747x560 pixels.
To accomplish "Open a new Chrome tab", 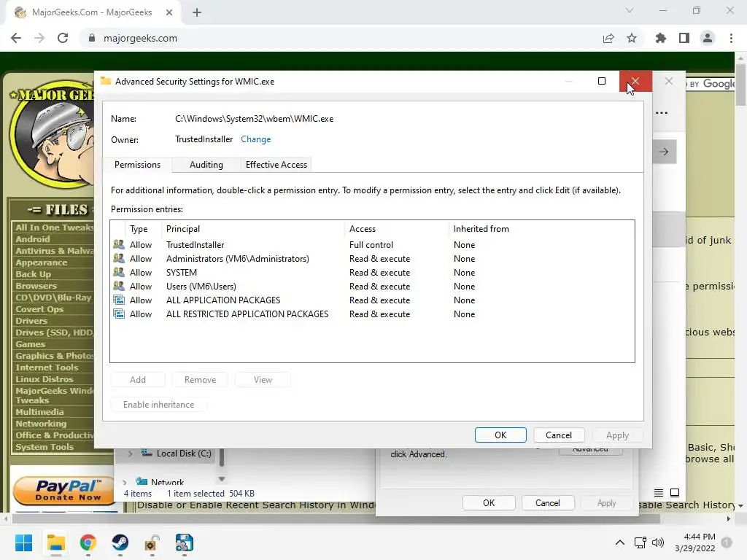I will pos(197,12).
